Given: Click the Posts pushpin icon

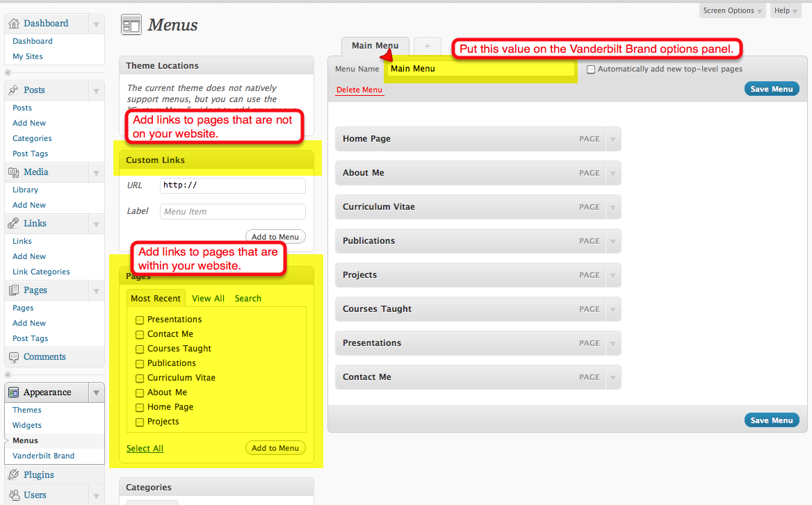Looking at the screenshot, I should pyautogui.click(x=14, y=90).
